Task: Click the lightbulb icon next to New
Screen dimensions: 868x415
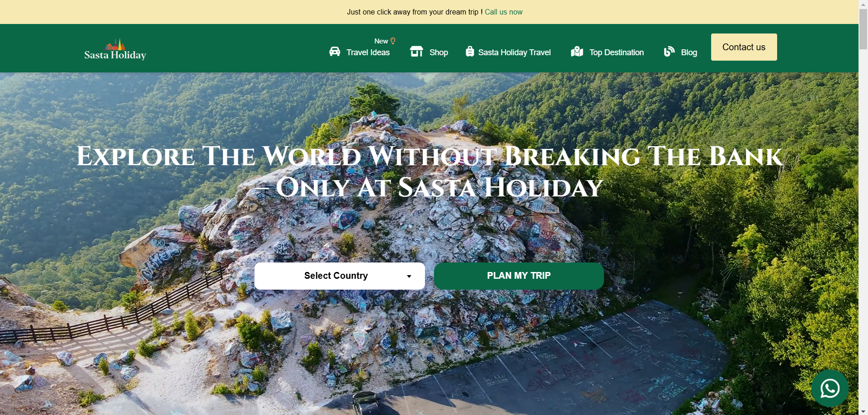Action: point(393,41)
